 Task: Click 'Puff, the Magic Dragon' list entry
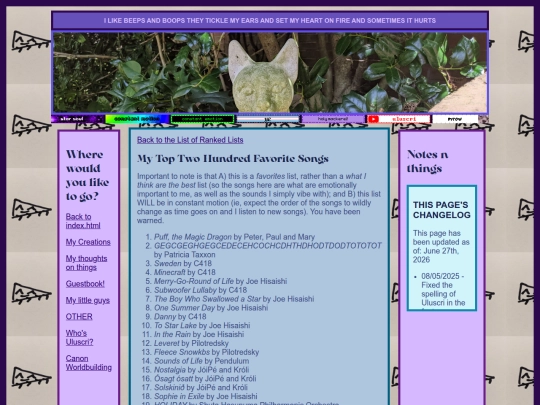coord(234,237)
